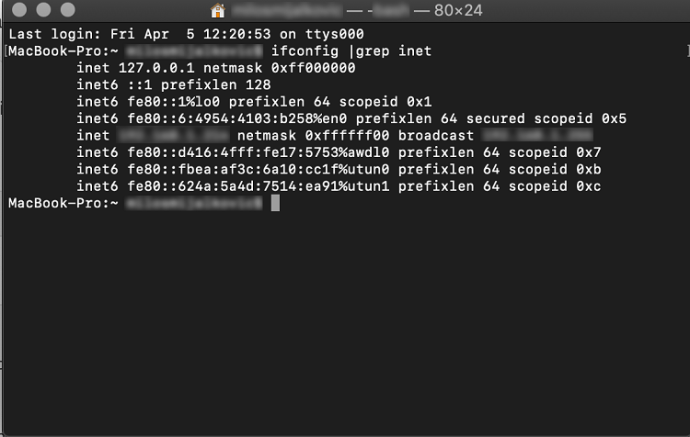Viewport: 690px width, 437px height.
Task: Zoom the Terminal window with third button
Action: click(x=68, y=10)
